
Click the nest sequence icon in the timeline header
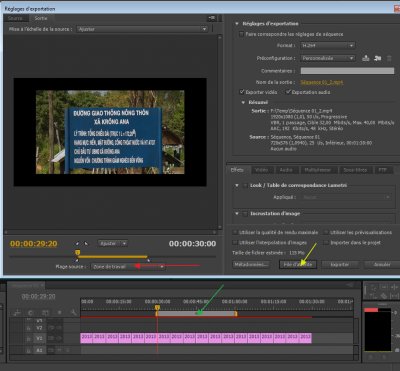pyautogui.click(x=16, y=313)
